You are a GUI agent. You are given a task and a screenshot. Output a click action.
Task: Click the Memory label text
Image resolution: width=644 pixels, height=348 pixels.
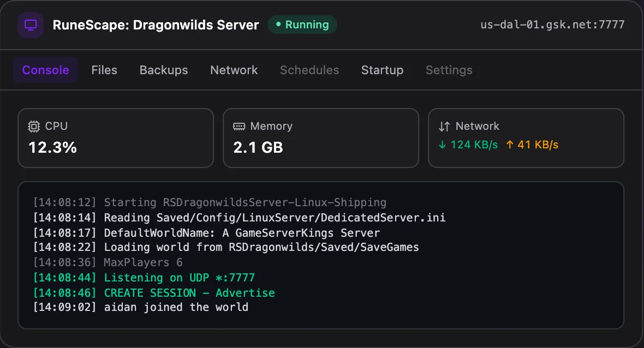[271, 126]
